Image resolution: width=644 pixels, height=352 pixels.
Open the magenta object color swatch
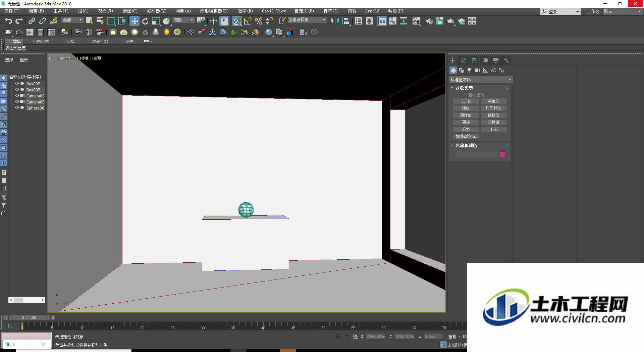pyautogui.click(x=502, y=155)
